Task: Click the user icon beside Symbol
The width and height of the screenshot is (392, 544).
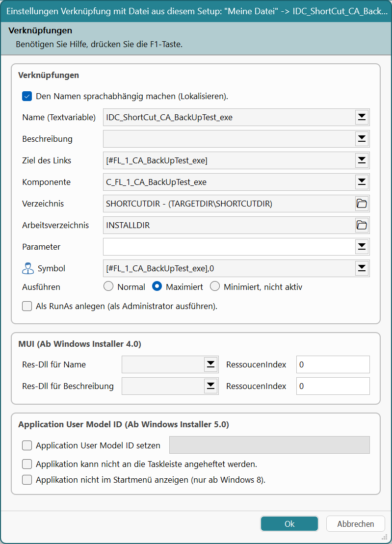Action: pos(27,268)
